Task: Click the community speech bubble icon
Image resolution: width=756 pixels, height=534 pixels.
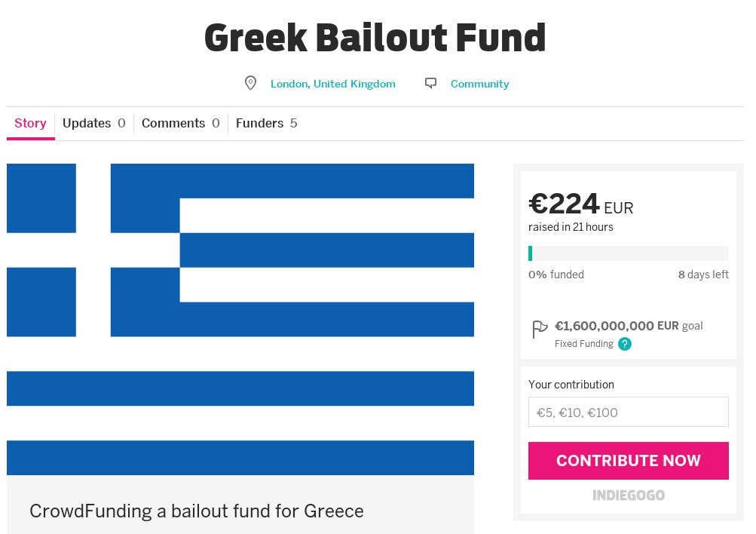Action: tap(430, 84)
